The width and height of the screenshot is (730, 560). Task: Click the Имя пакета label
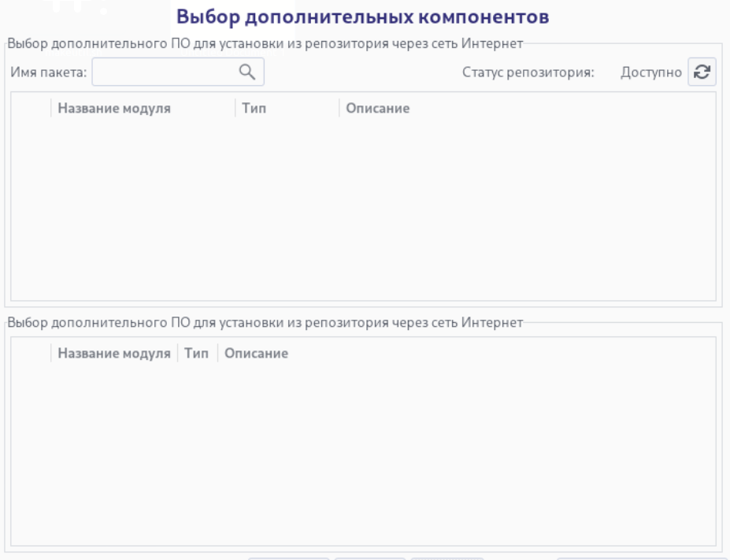[x=48, y=73]
